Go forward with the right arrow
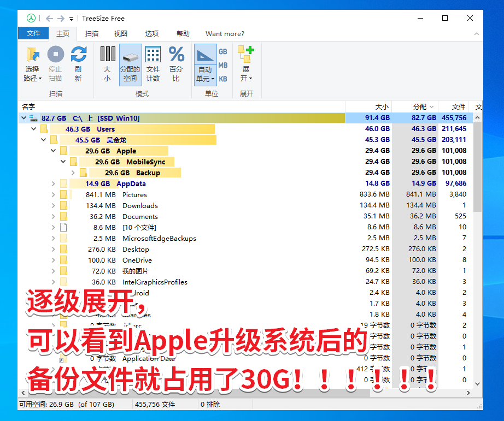The width and height of the screenshot is (504, 421). [x=61, y=19]
